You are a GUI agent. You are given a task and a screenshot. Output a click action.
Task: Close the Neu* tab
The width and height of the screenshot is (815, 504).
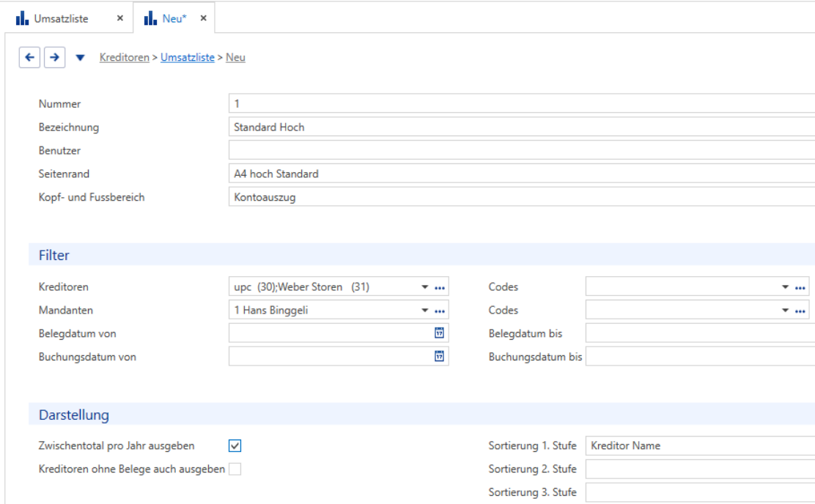pos(204,18)
